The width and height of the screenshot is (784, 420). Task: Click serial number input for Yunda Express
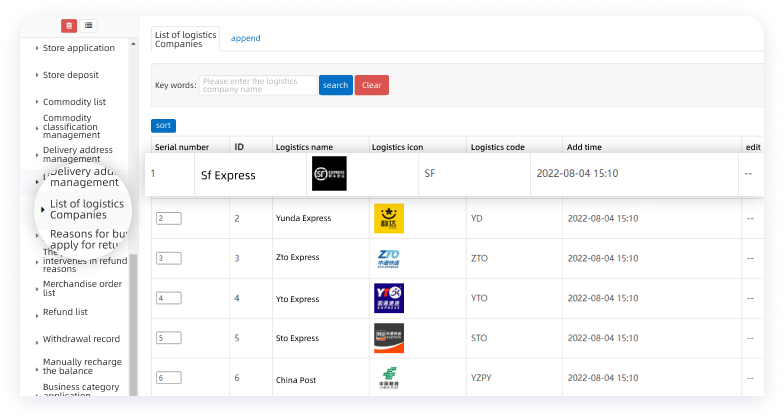(x=168, y=218)
